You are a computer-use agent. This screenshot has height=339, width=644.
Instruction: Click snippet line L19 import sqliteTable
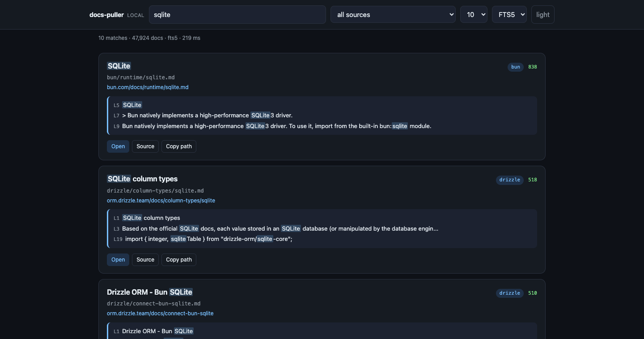(x=203, y=239)
